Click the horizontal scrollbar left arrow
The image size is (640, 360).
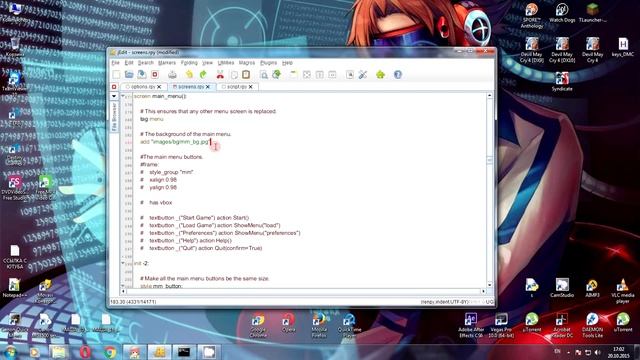tap(123, 291)
